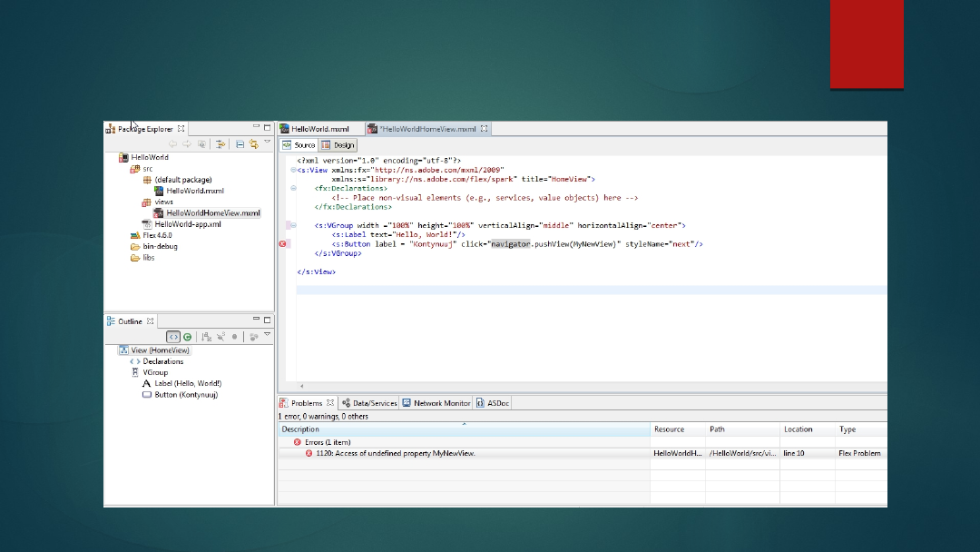Maximize the Package Explorer panel
980x552 pixels.
(267, 128)
